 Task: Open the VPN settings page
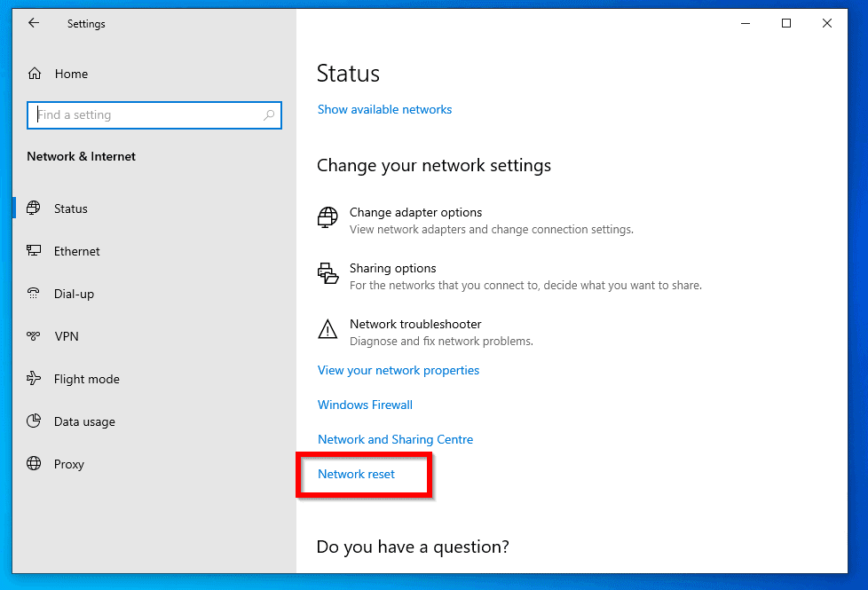click(154, 336)
